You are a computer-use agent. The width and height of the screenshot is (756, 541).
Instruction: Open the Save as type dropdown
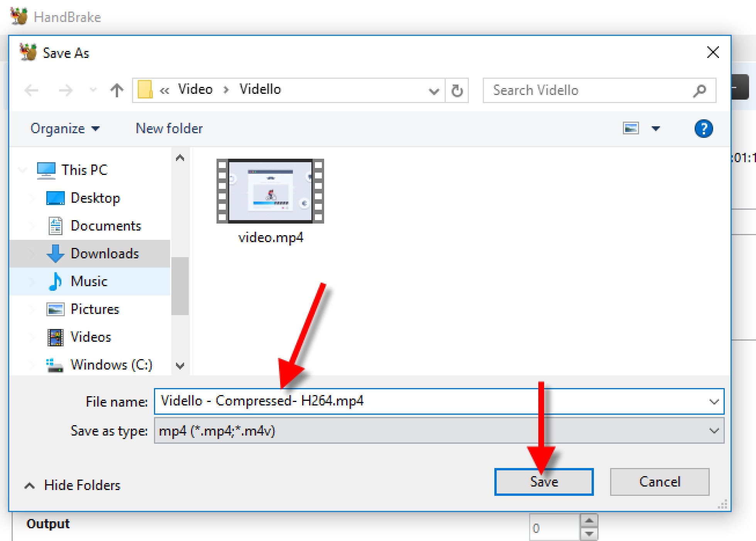(x=714, y=431)
